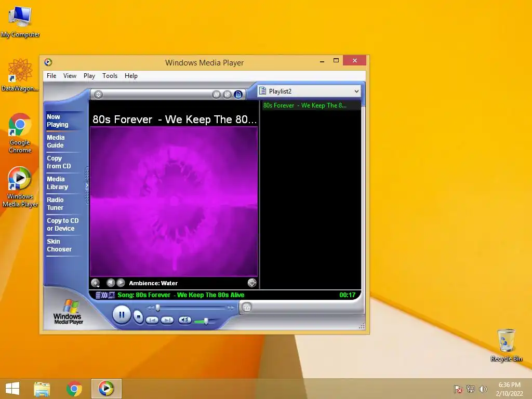Screen dimensions: 532x399
Task: Switch to skin mode button
Action: pos(247,308)
